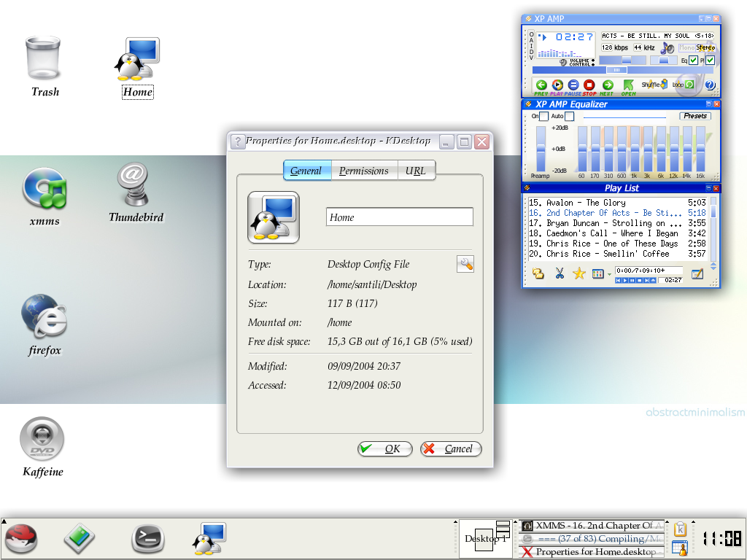The width and height of the screenshot is (747, 560).
Task: Click the PREV track button in XP AMP
Action: tap(541, 85)
